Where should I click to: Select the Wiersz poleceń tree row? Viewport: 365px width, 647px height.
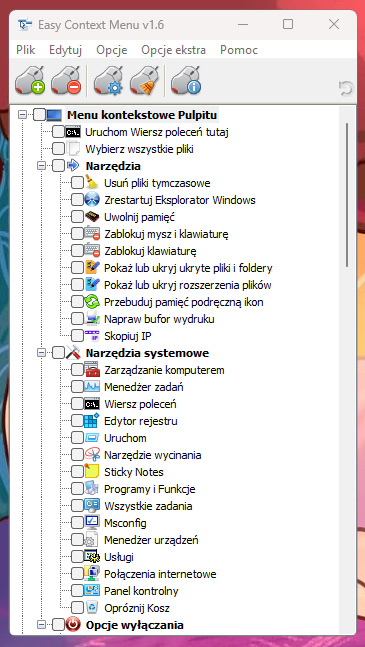pyautogui.click(x=141, y=404)
